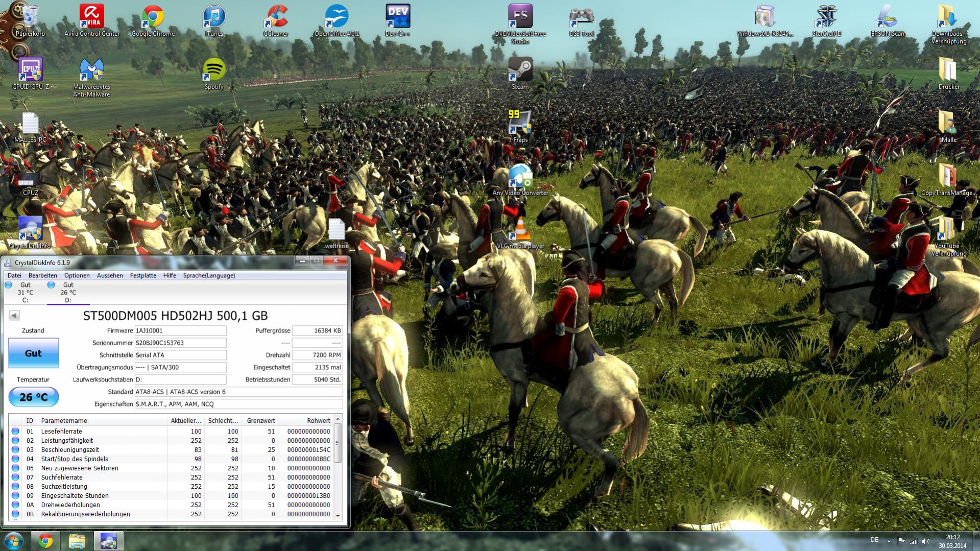Select the Lesefehlerrate attribute row
Screen dimensions: 980x551
[x=171, y=432]
